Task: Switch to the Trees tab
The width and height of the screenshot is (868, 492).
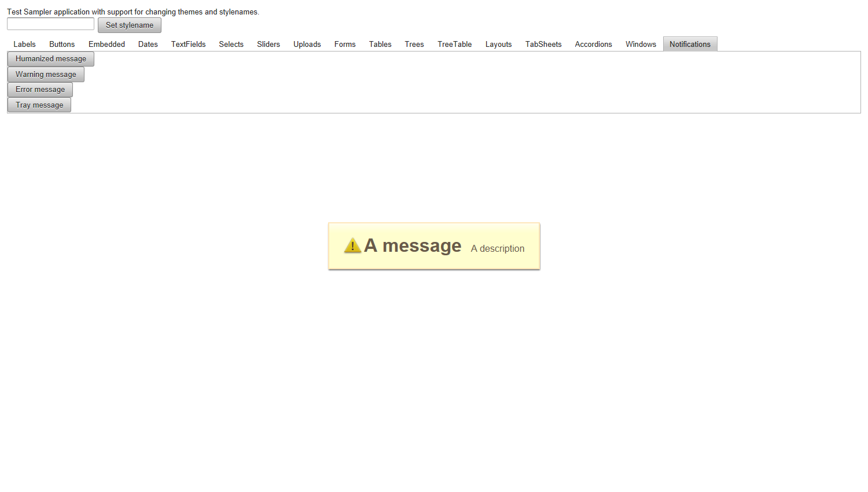Action: 414,44
